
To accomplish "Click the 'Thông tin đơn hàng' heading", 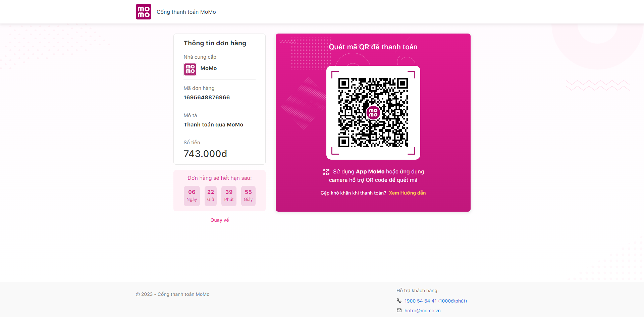I will click(x=215, y=43).
